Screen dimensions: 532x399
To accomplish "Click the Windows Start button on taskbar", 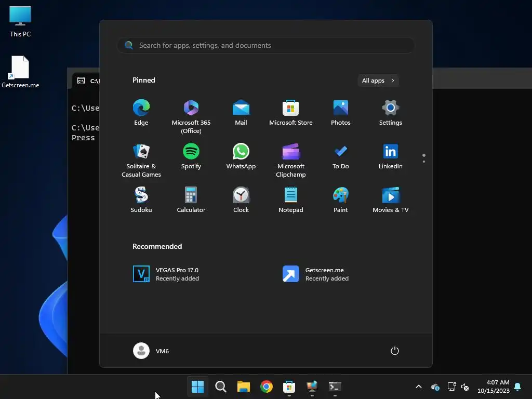I will (x=197, y=387).
